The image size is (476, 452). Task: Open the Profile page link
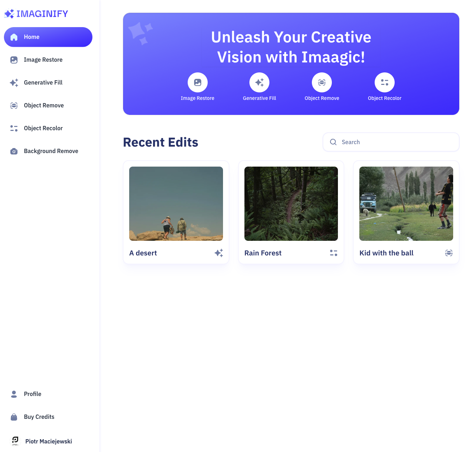[32, 394]
